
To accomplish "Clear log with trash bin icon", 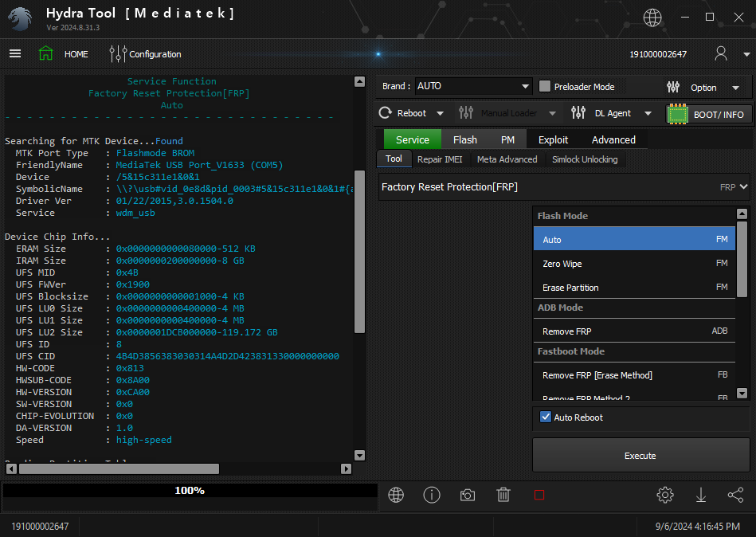I will click(503, 495).
